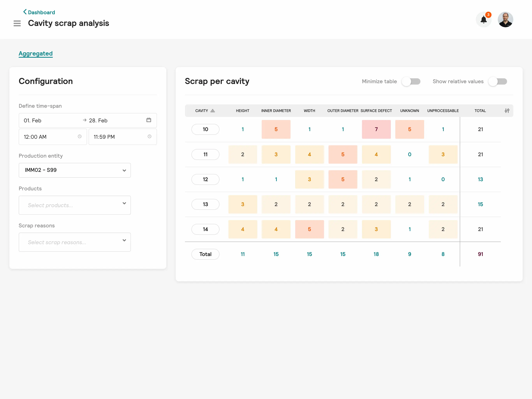
Task: Open the user profile avatar
Action: click(x=505, y=19)
